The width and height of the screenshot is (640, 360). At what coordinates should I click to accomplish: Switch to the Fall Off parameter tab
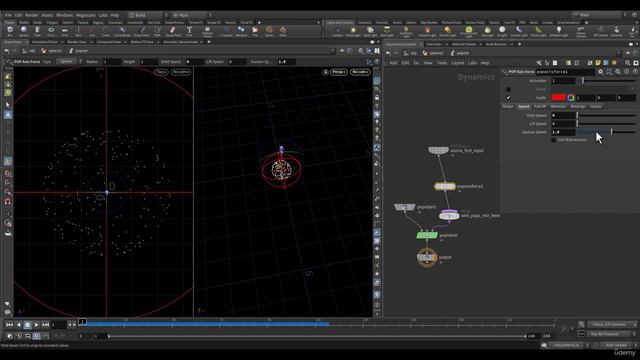540,107
